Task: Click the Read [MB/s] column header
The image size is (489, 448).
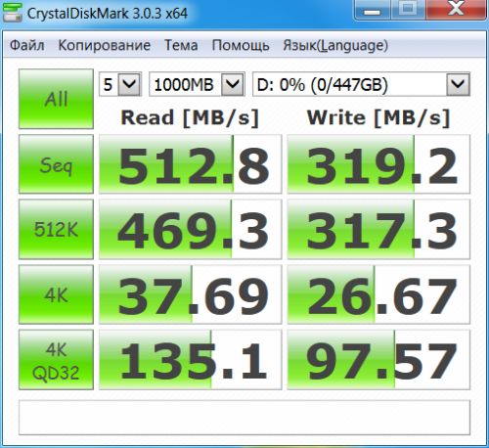Action: (x=190, y=117)
